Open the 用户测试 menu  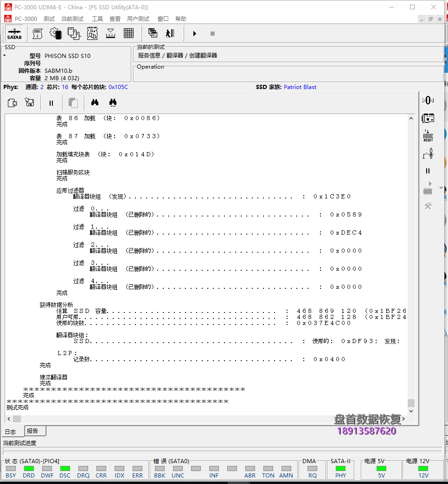click(x=138, y=19)
